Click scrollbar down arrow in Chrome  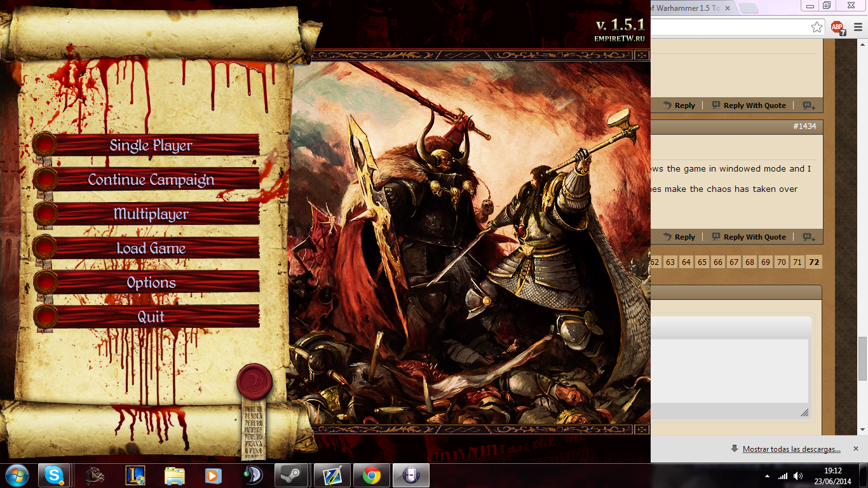(x=862, y=430)
